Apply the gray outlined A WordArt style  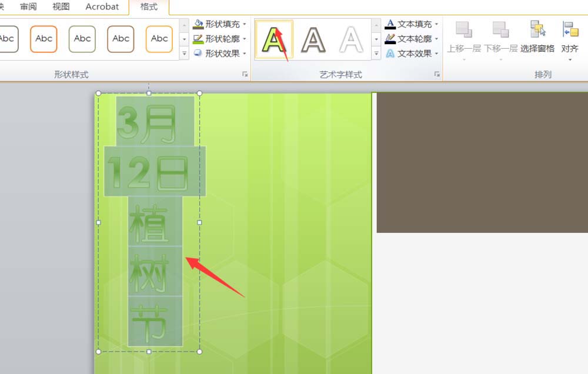click(x=313, y=39)
